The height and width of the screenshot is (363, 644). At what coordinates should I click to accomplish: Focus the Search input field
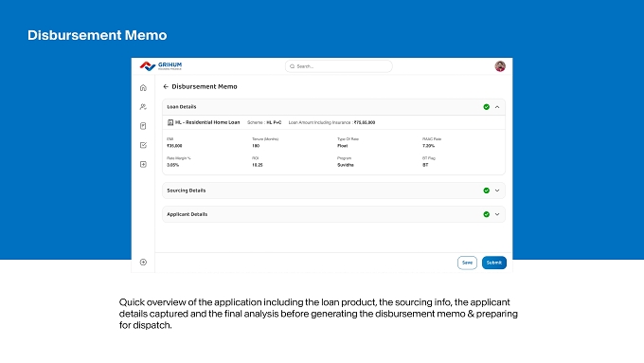pos(339,66)
